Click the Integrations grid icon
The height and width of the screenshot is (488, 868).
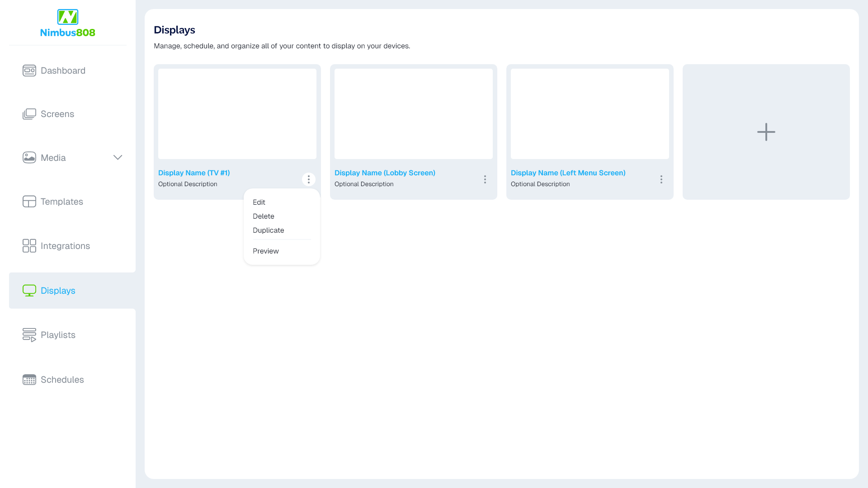(x=29, y=246)
